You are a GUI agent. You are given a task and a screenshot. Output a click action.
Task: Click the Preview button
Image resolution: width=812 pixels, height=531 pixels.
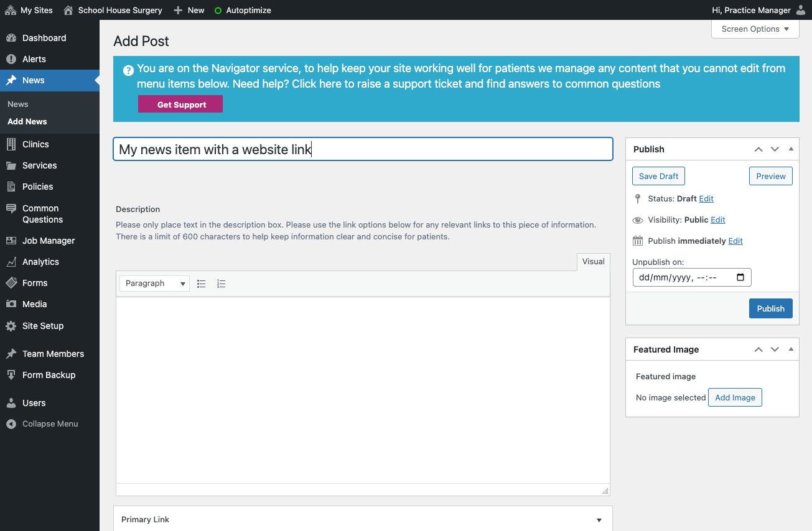click(771, 176)
